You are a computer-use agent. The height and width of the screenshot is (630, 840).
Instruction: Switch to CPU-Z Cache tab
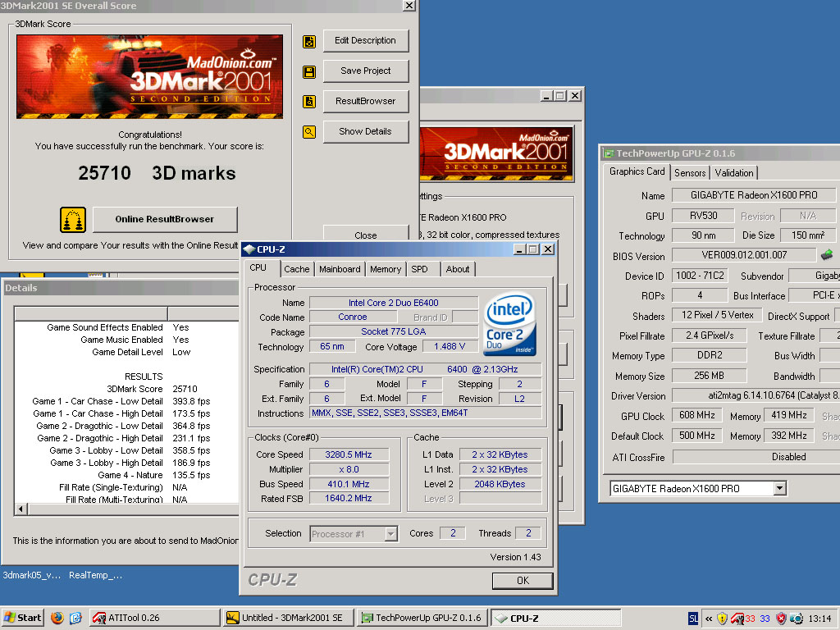point(296,269)
